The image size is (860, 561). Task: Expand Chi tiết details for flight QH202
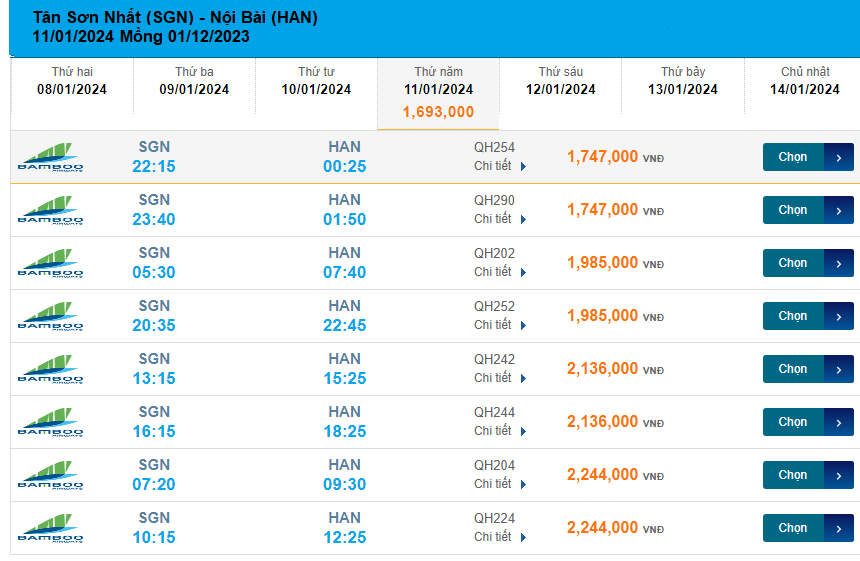(x=500, y=272)
